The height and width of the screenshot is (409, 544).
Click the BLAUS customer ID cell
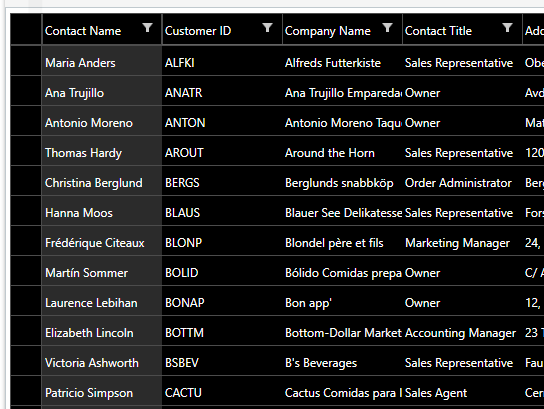tap(222, 211)
